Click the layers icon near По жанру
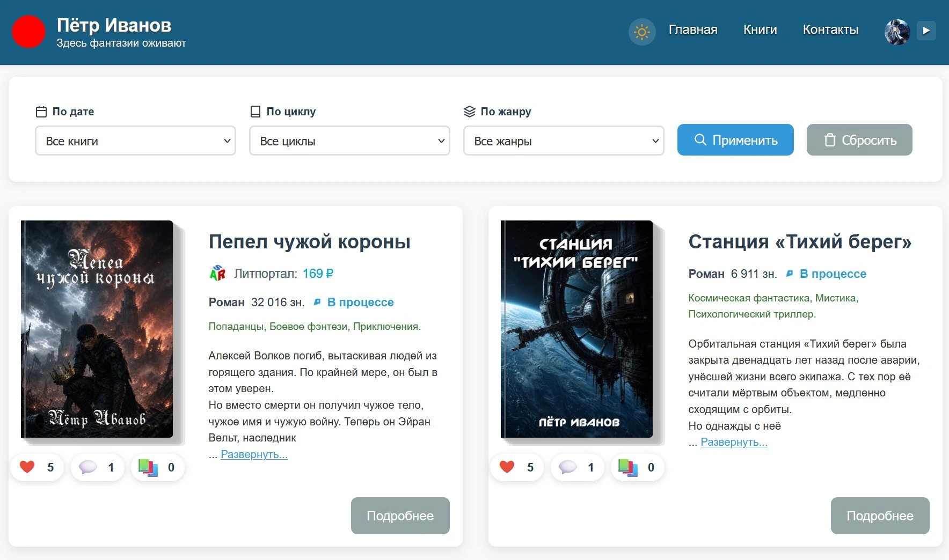949x560 pixels. [x=470, y=112]
